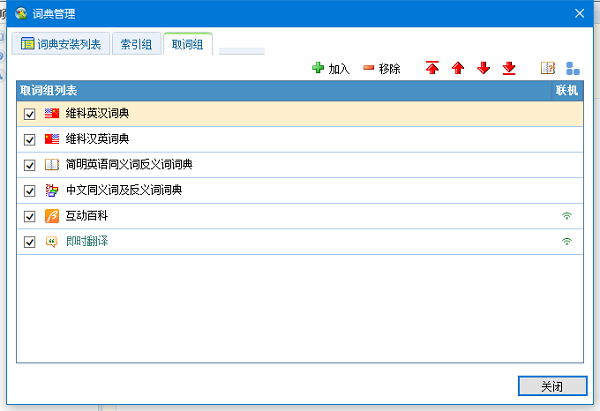Move selected dictionary up one position

[458, 69]
